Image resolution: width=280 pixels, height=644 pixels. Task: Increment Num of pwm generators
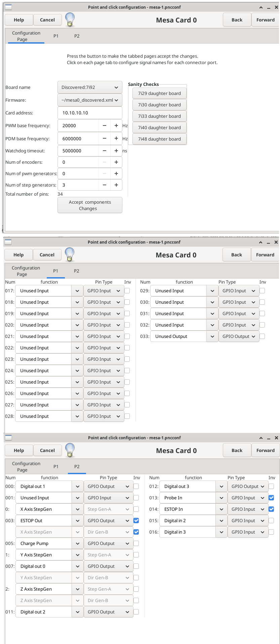(x=116, y=174)
